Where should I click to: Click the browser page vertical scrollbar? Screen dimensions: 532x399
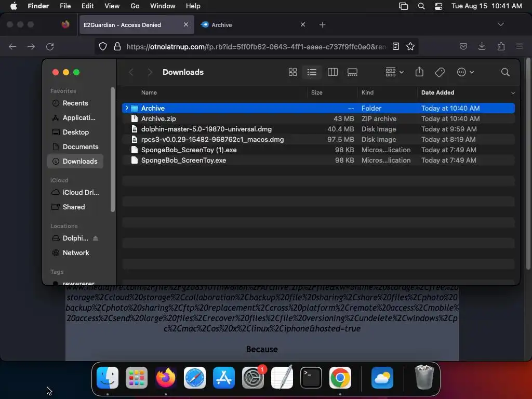528,165
